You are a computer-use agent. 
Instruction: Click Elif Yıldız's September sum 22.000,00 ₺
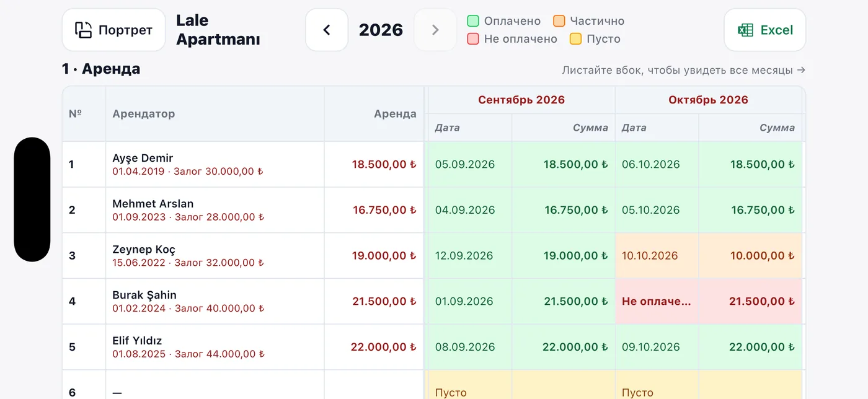tap(575, 347)
